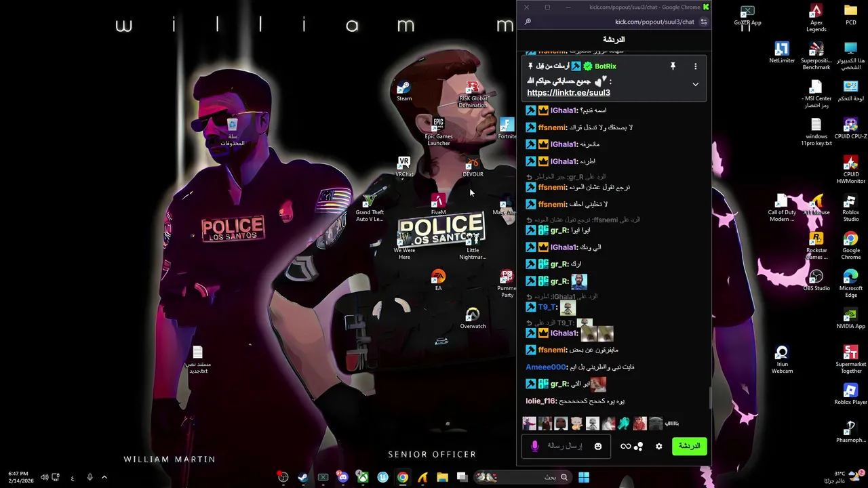Click username Ameee000 in chat
Screen dimensions: 868x488
pos(546,367)
